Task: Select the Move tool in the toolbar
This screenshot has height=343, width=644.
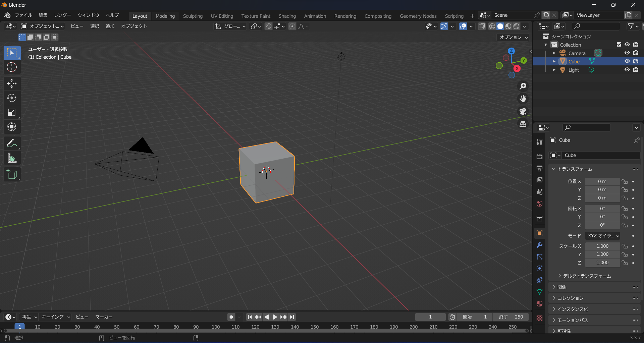Action: click(12, 83)
